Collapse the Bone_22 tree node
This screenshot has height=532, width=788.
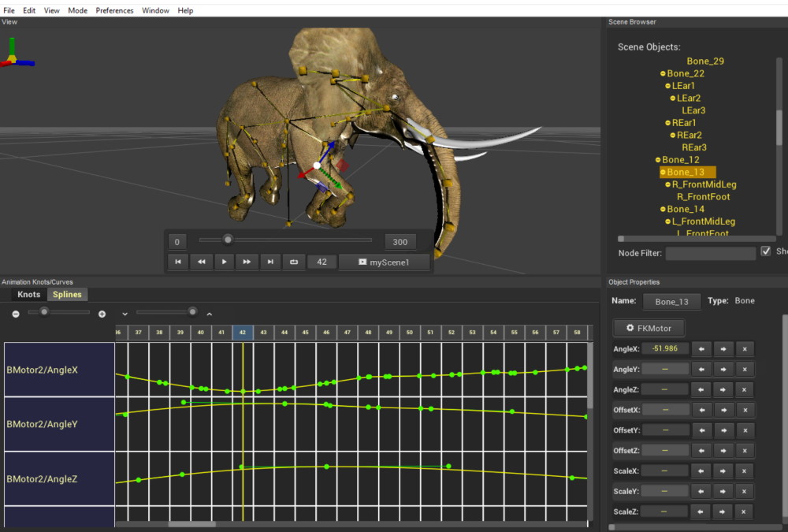click(x=663, y=73)
